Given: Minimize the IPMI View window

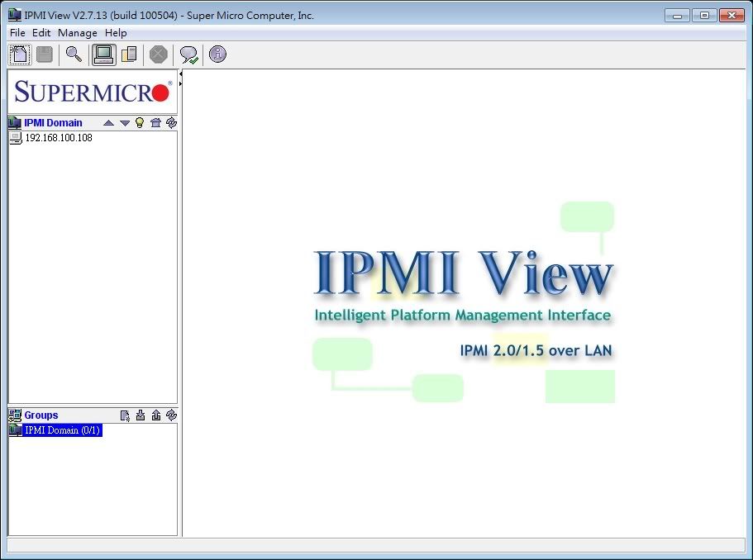Looking at the screenshot, I should (678, 16).
